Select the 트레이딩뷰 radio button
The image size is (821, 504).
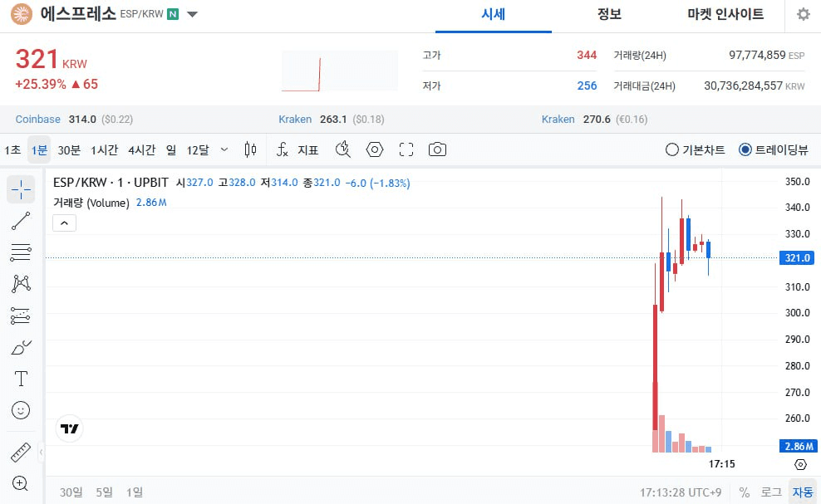(x=745, y=149)
